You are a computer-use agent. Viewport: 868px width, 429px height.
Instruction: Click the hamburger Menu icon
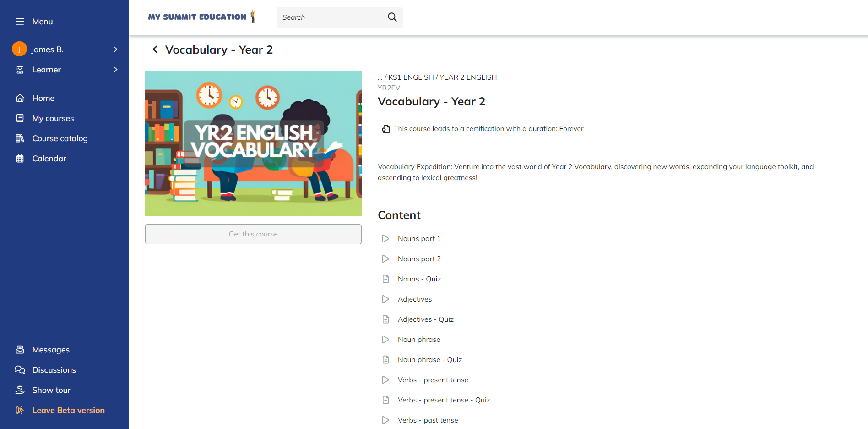20,22
